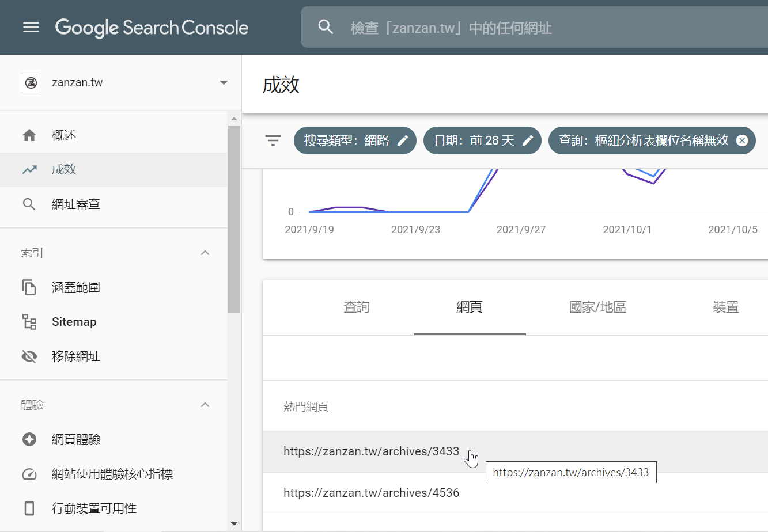The image size is (768, 532).
Task: Remove the 查詢 filter chip
Action: [x=742, y=140]
